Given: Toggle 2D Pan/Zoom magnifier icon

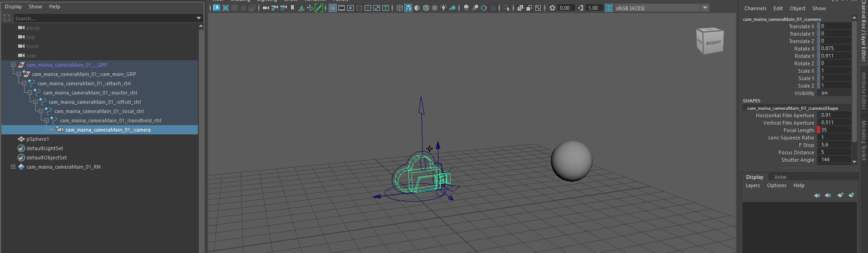Looking at the screenshot, I should coord(310,8).
